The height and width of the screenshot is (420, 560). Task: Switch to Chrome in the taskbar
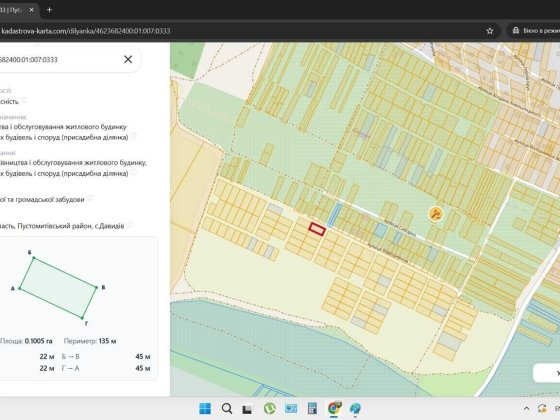click(x=334, y=408)
